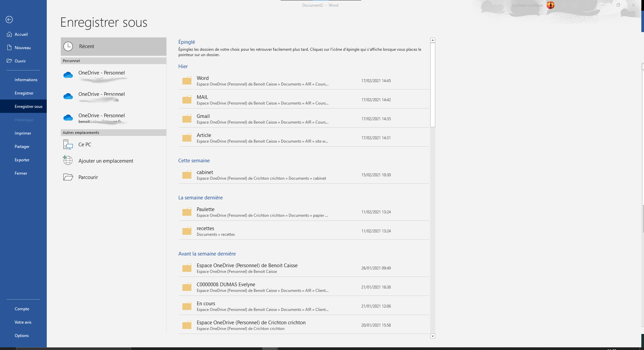Open the Paulette folder

[x=205, y=211]
